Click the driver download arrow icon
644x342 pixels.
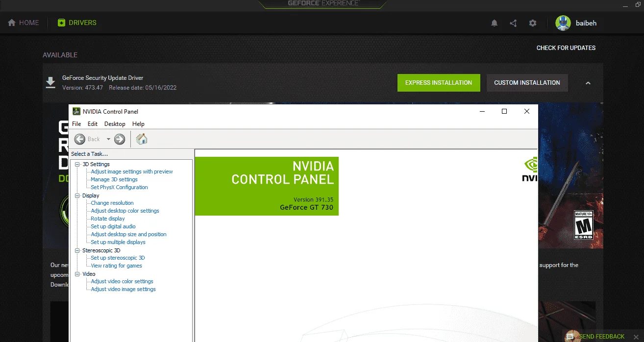pos(50,82)
